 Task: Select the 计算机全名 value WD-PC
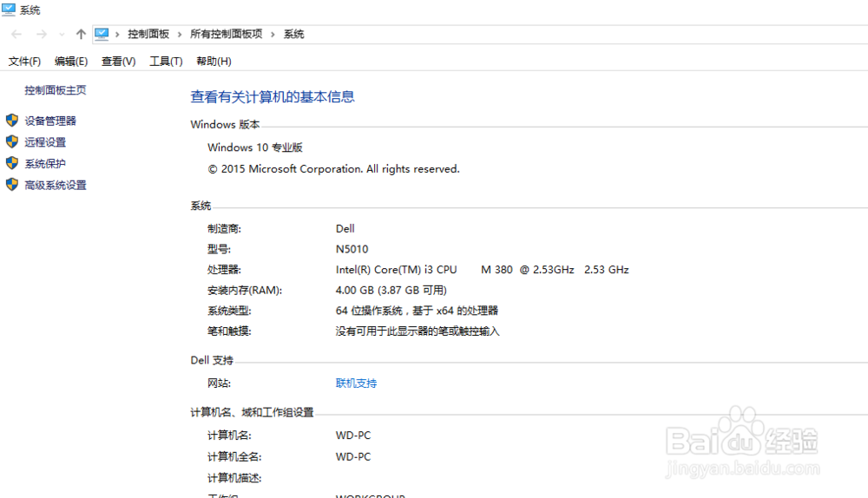pos(353,456)
